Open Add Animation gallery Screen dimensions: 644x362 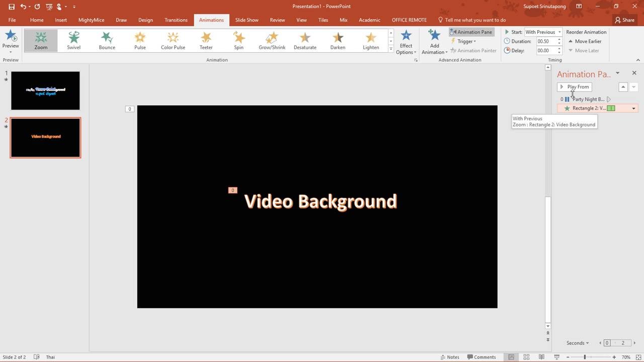coord(434,41)
